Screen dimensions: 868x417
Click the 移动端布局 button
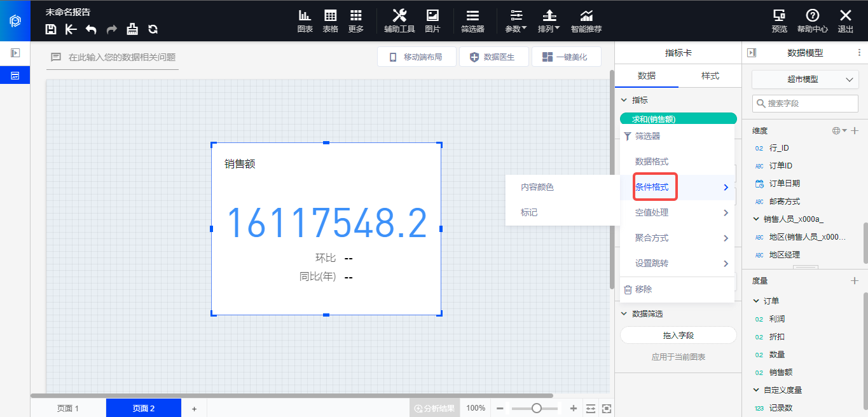pyautogui.click(x=417, y=57)
